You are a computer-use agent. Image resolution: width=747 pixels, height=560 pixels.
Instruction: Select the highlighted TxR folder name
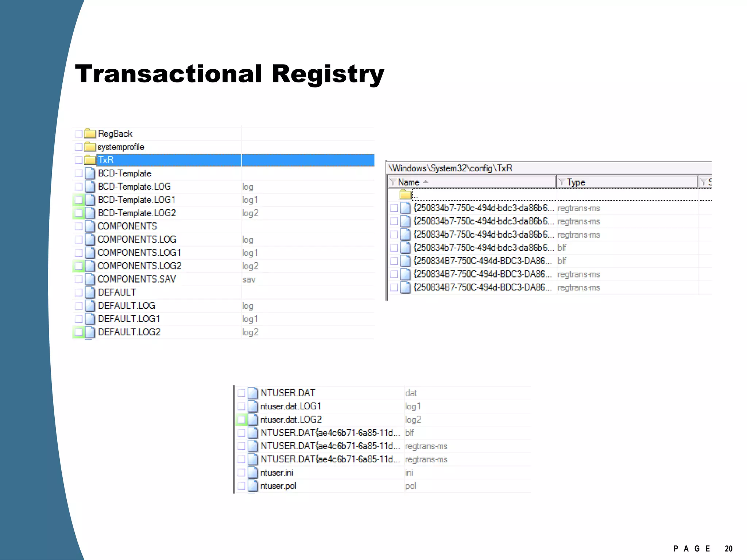[106, 160]
